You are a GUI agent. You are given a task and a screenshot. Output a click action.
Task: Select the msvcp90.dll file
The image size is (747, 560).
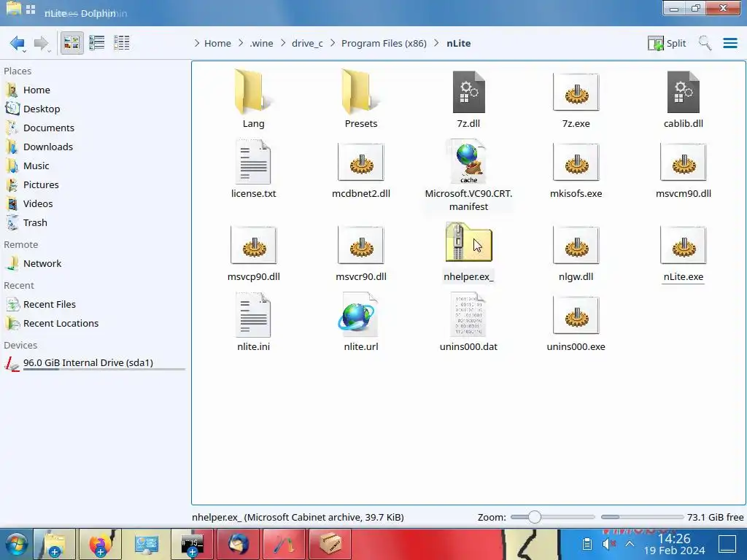point(253,252)
